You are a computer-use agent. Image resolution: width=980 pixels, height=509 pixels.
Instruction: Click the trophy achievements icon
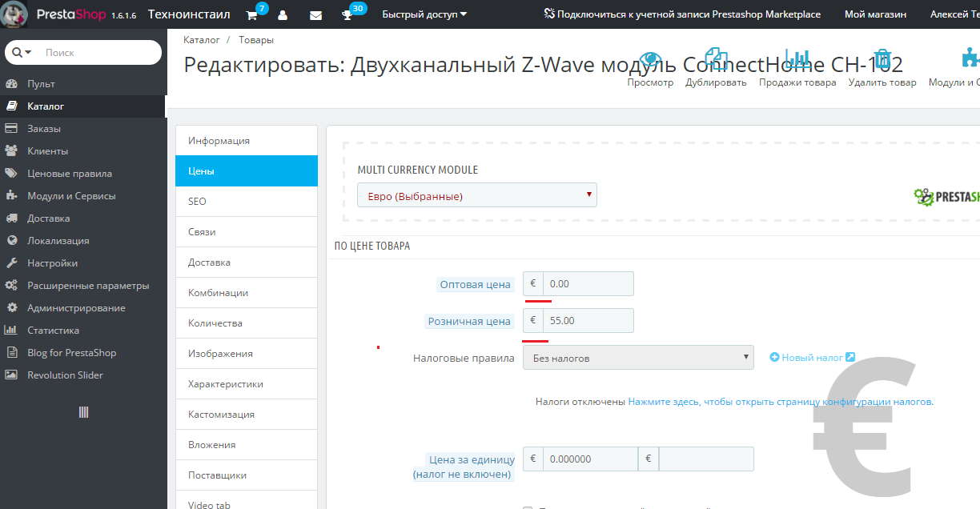347,15
